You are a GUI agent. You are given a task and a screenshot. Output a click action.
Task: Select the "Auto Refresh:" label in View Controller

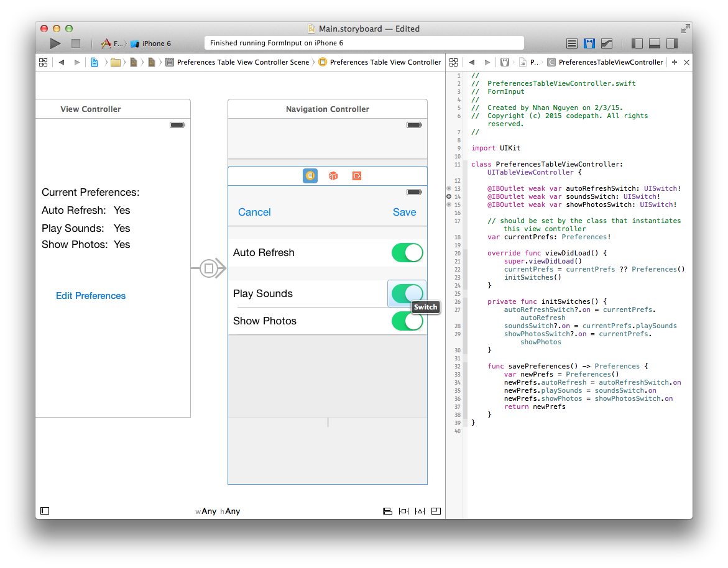point(74,211)
